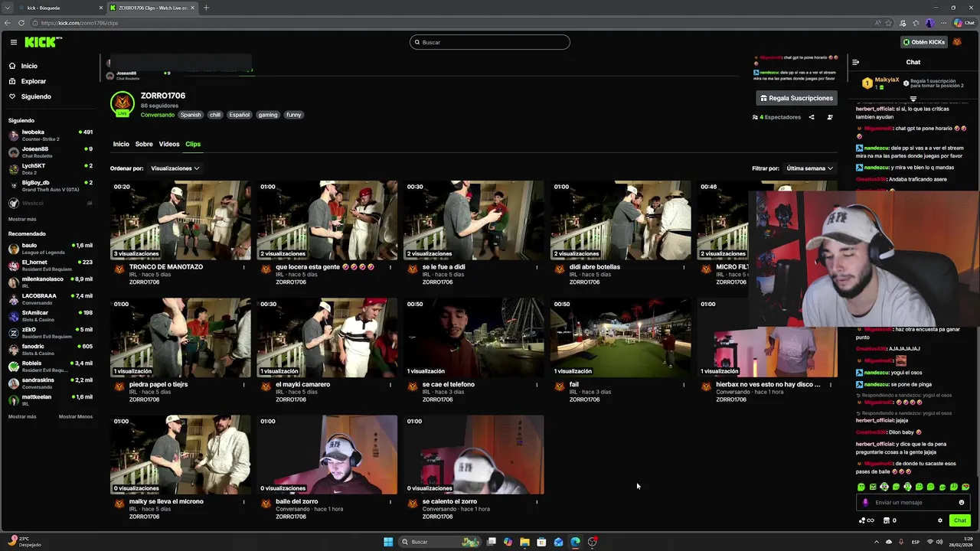Open the emoji picker in the chat input
The width and height of the screenshot is (980, 551).
click(962, 503)
